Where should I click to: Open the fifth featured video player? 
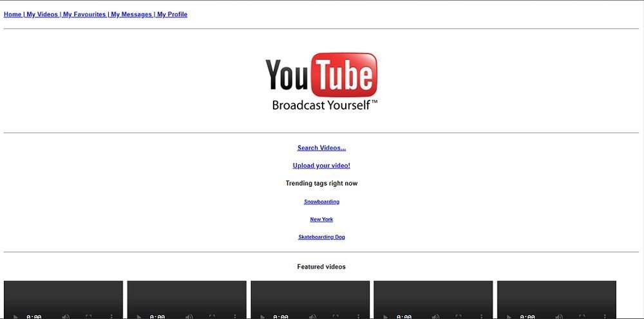(x=557, y=300)
